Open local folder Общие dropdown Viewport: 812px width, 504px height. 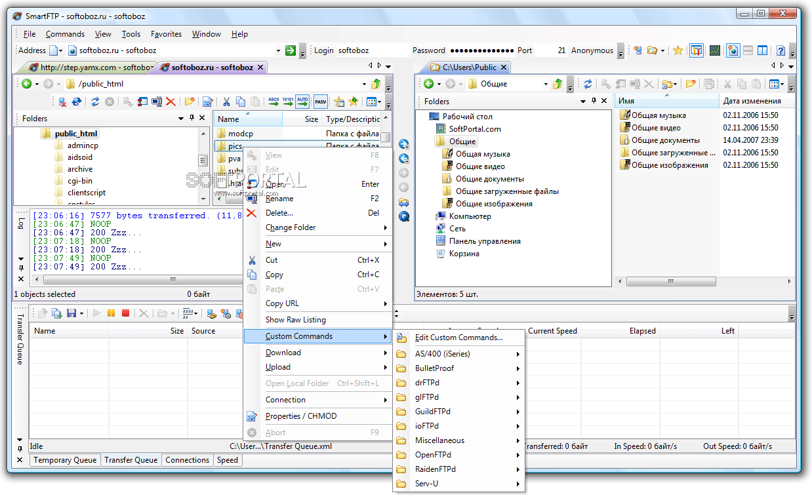[x=545, y=84]
